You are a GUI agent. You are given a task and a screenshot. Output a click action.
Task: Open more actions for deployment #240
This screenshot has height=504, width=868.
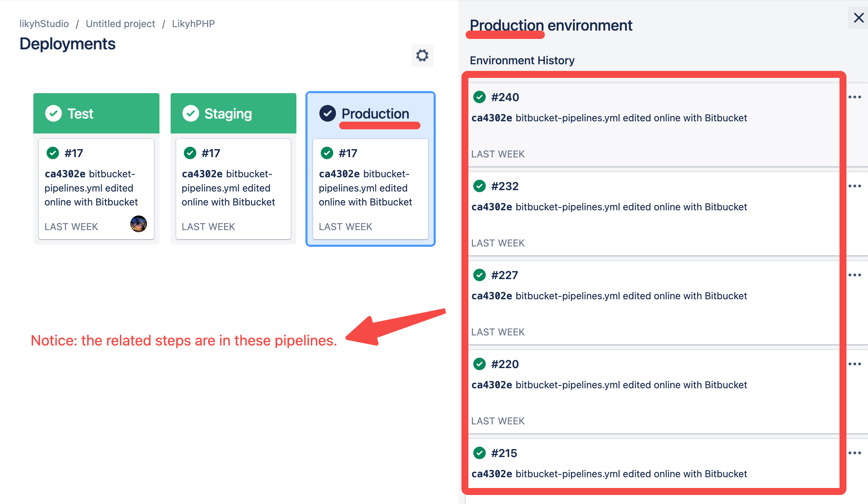[x=854, y=97]
